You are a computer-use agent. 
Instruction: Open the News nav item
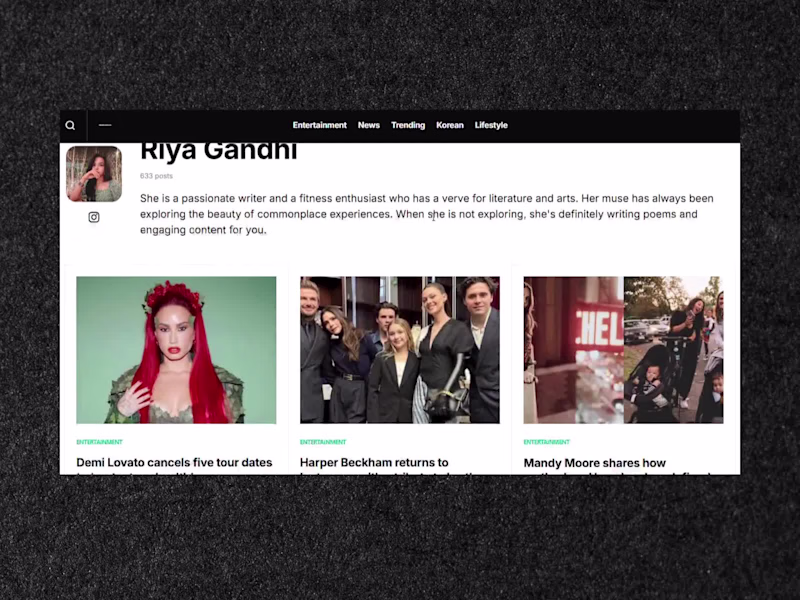[x=368, y=125]
